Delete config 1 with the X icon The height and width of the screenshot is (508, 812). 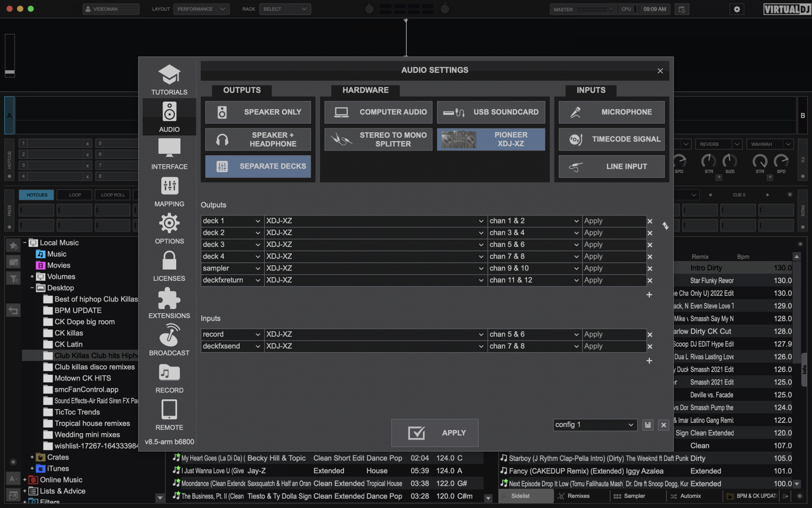click(x=664, y=425)
